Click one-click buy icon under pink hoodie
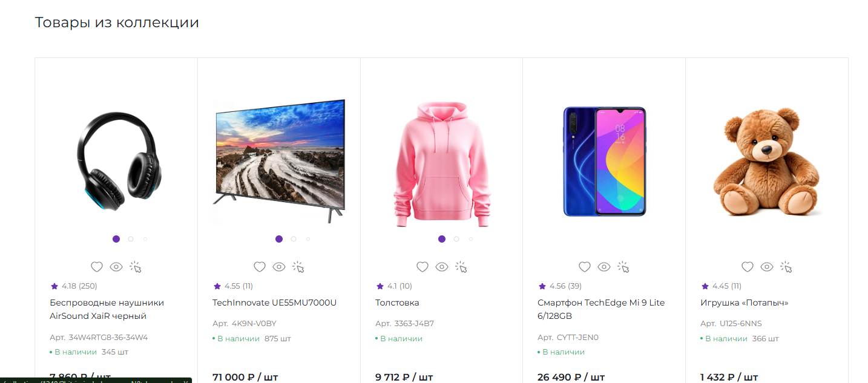The width and height of the screenshot is (868, 383). [x=461, y=267]
